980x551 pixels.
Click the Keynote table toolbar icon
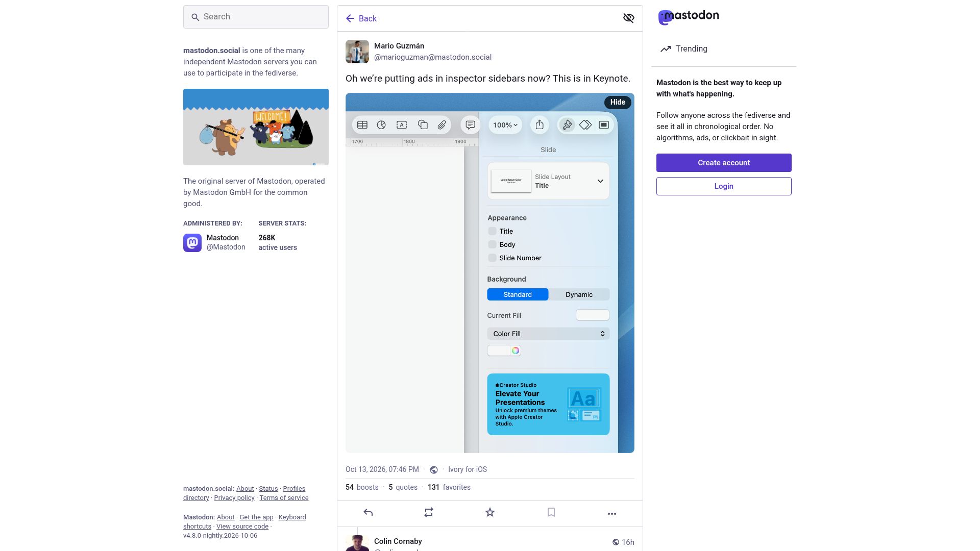click(x=362, y=125)
